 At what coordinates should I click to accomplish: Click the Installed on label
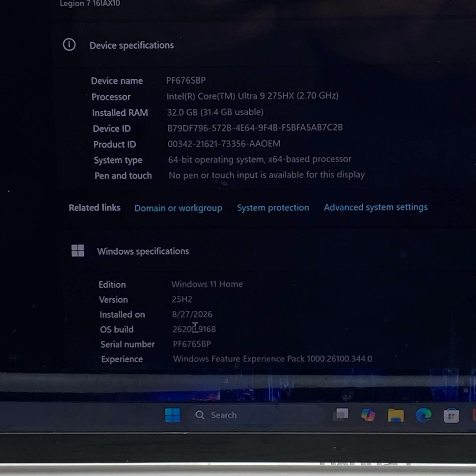click(122, 315)
